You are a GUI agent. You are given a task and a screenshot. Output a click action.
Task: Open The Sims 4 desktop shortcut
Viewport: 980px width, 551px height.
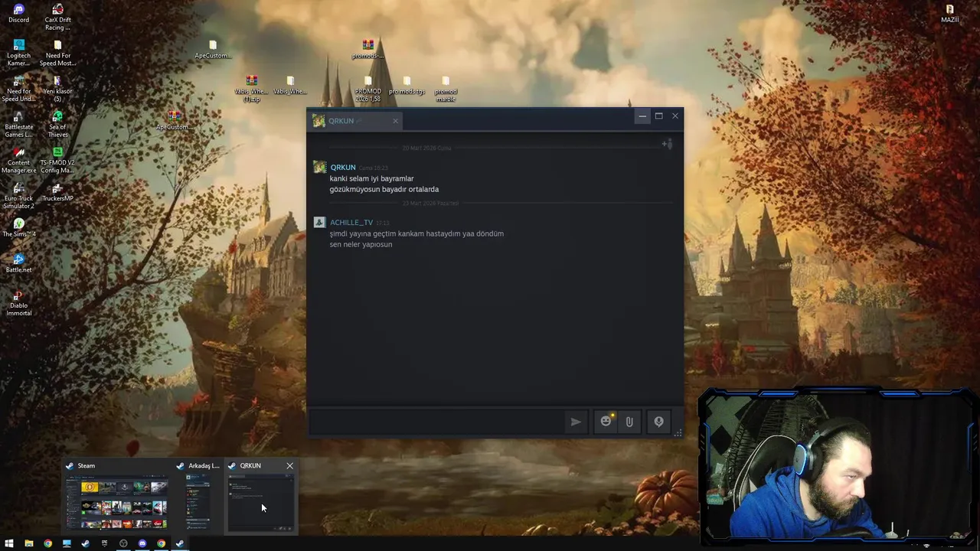click(x=18, y=227)
